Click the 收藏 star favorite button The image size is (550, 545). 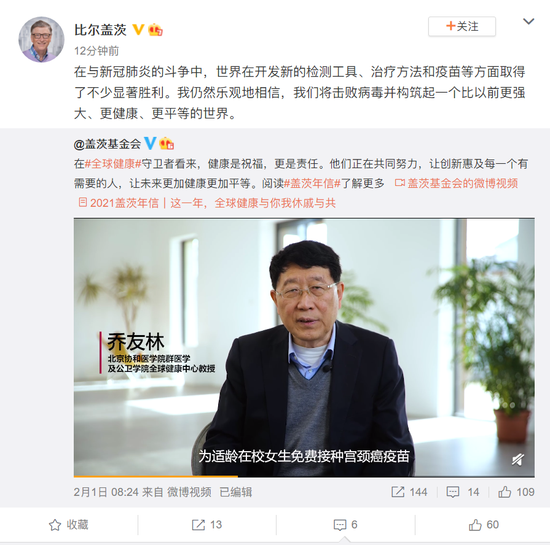[x=69, y=525]
